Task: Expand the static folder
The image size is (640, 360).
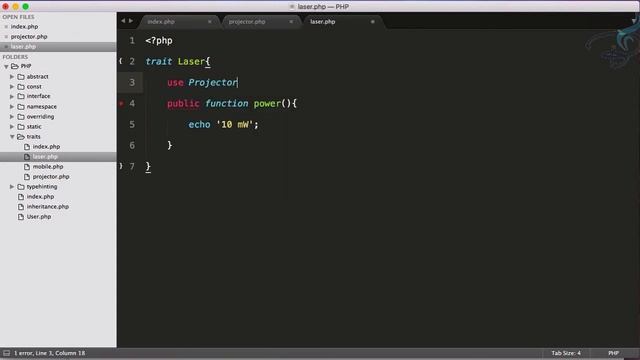Action: [x=12, y=127]
